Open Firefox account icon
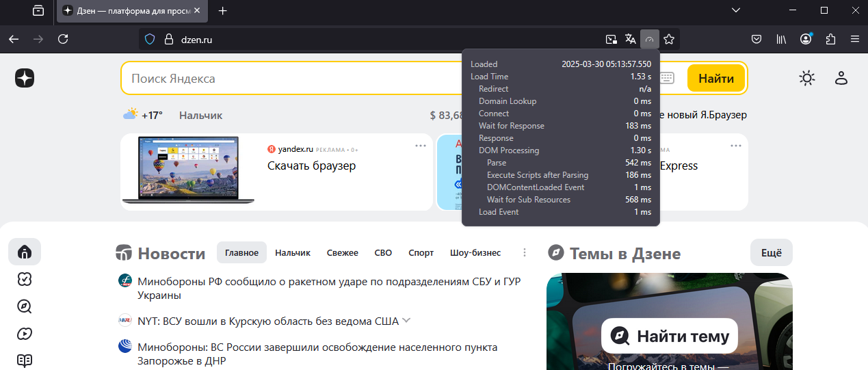 point(806,40)
